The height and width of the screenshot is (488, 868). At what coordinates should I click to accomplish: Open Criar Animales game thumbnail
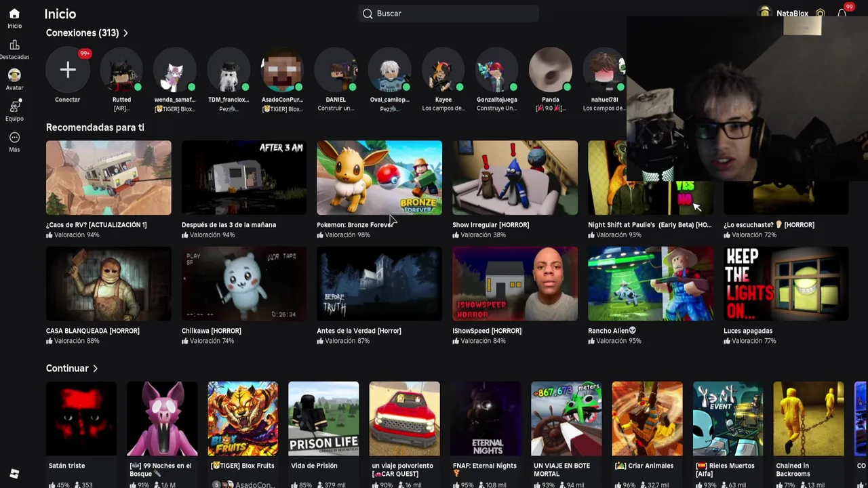coord(647,419)
